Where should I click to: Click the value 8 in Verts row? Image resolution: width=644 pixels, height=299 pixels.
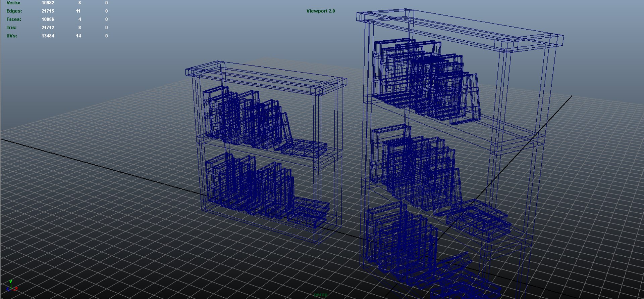79,3
